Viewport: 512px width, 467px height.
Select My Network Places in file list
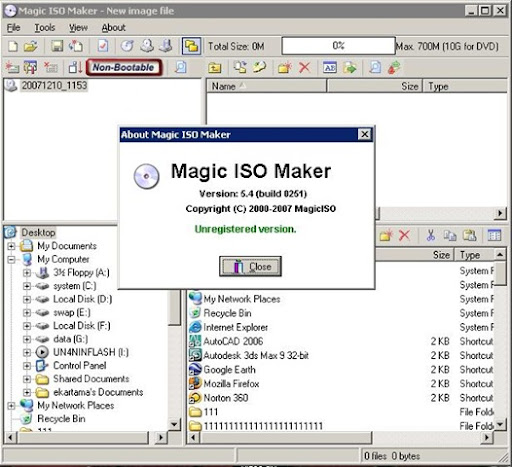[242, 299]
